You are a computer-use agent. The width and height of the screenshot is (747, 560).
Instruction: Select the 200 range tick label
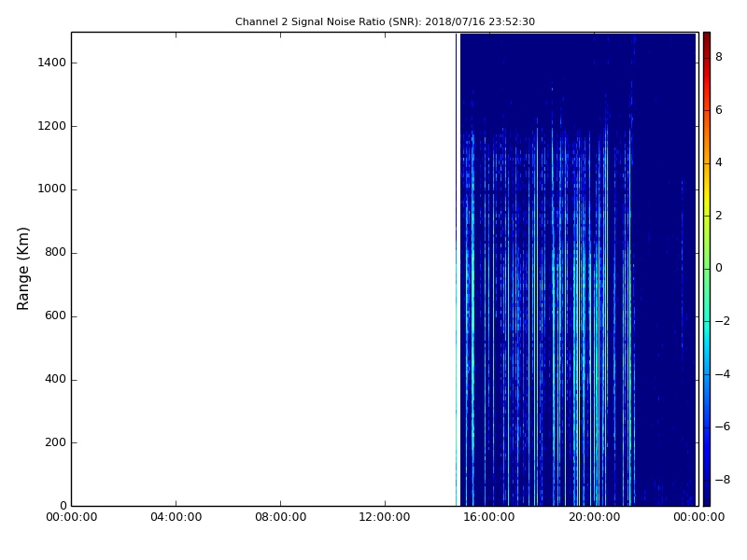pos(55,442)
